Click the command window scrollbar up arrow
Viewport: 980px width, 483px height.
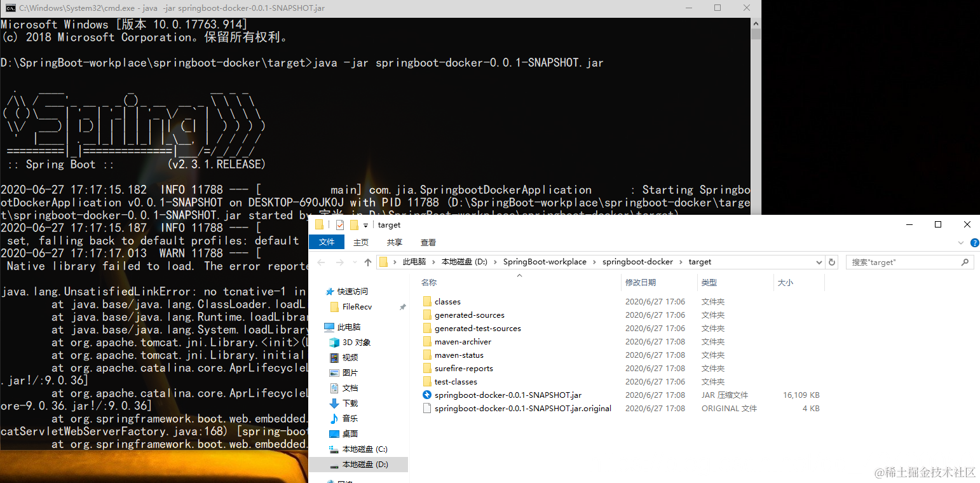pyautogui.click(x=756, y=23)
